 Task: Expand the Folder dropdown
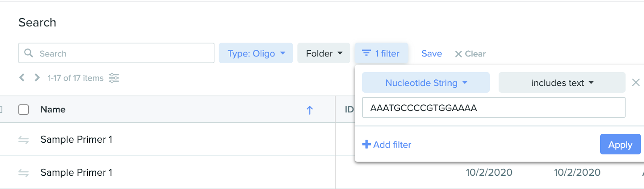324,53
